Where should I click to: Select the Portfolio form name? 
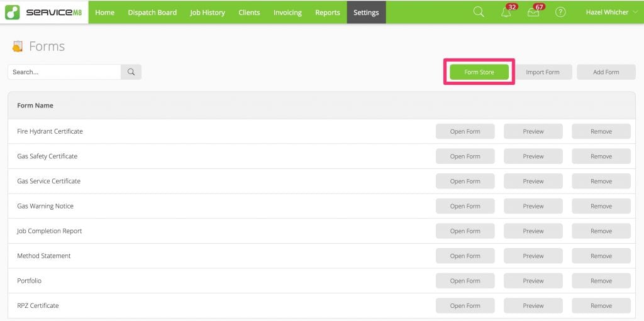pos(29,281)
